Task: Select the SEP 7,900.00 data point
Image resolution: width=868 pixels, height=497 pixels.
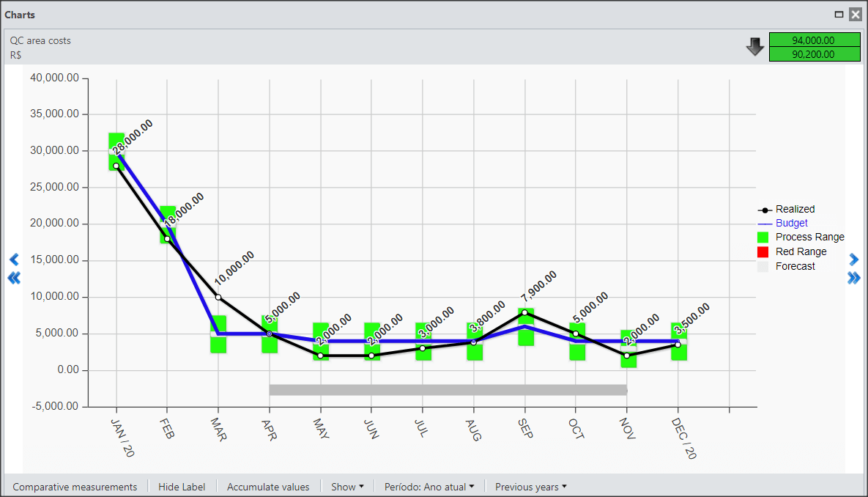Action: click(524, 312)
